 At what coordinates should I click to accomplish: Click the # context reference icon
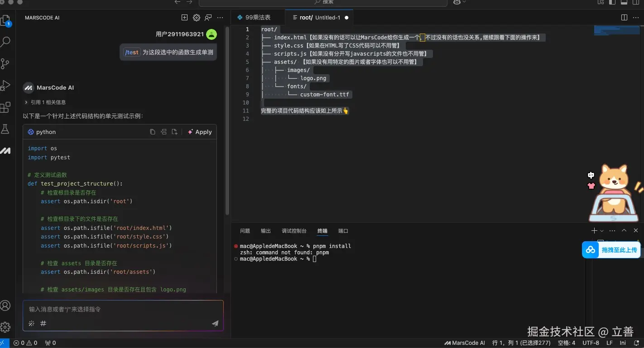point(43,323)
